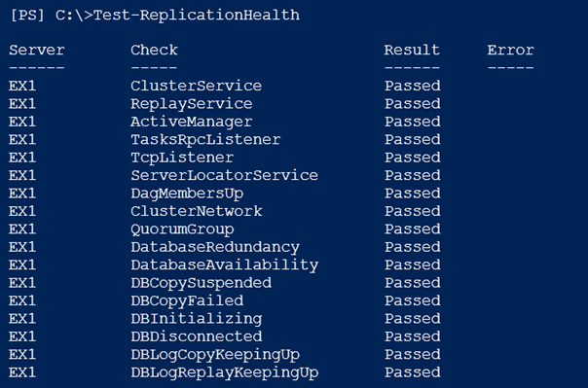This screenshot has width=588, height=388.
Task: Select the ClusterService check entry
Action: coord(196,86)
